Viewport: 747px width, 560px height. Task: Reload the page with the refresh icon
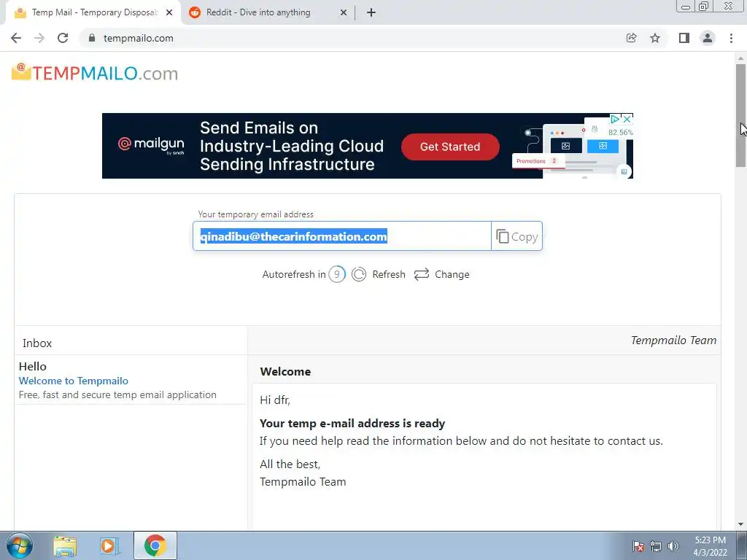[x=63, y=38]
